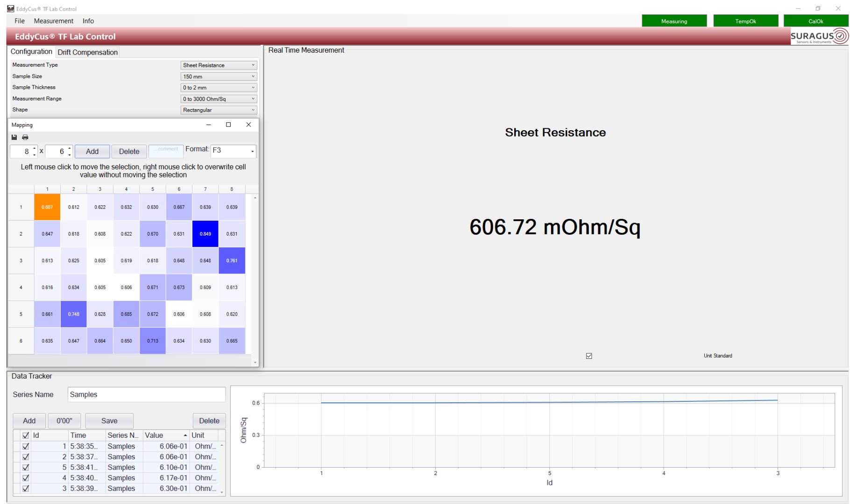850x504 pixels.
Task: Click the Time column header
Action: (x=87, y=435)
